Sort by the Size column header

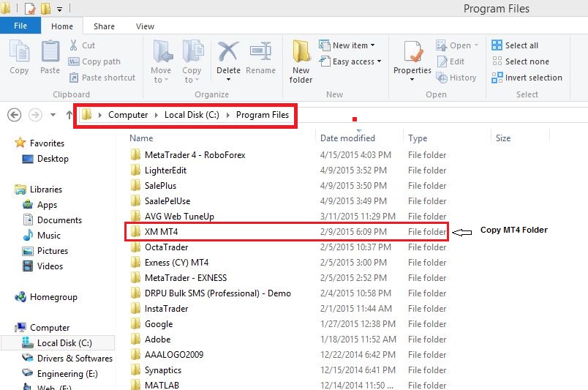coord(503,138)
